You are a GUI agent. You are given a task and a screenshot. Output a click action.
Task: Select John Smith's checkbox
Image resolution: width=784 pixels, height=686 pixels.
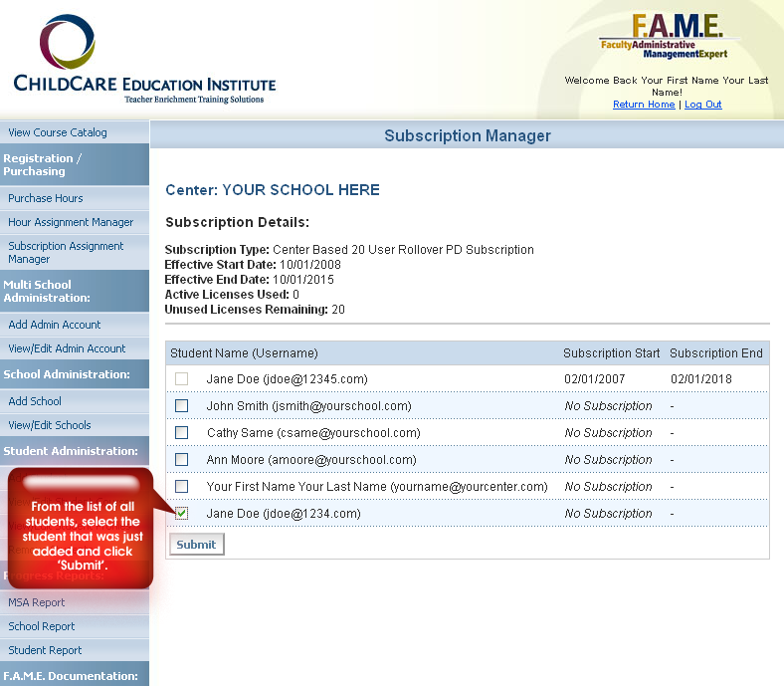point(181,406)
